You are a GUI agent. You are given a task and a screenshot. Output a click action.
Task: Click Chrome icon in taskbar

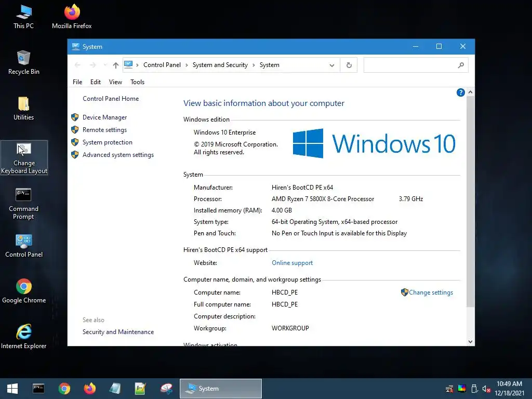pos(64,389)
